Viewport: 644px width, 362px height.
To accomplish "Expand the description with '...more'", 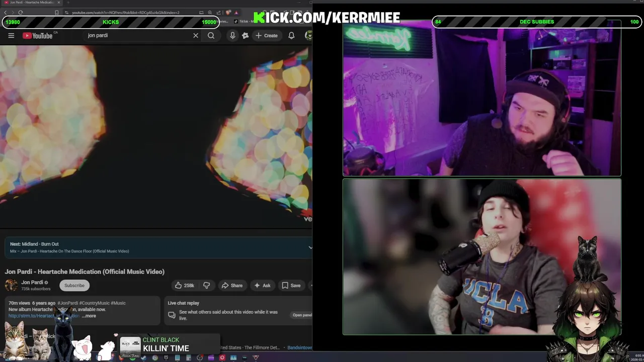I will (x=89, y=316).
